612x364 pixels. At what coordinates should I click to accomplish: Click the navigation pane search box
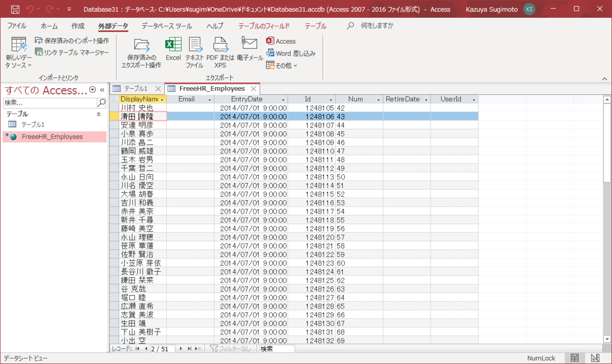click(50, 103)
